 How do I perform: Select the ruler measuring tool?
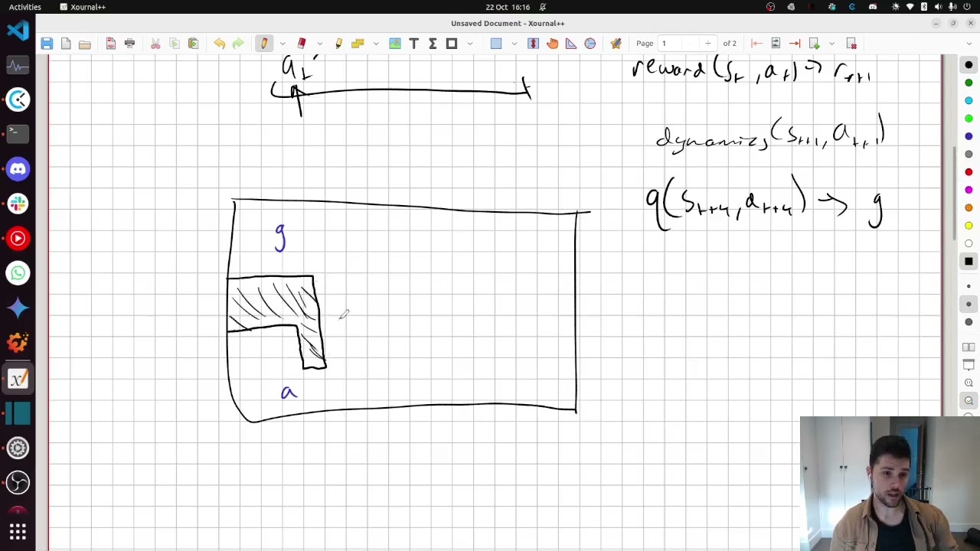358,44
